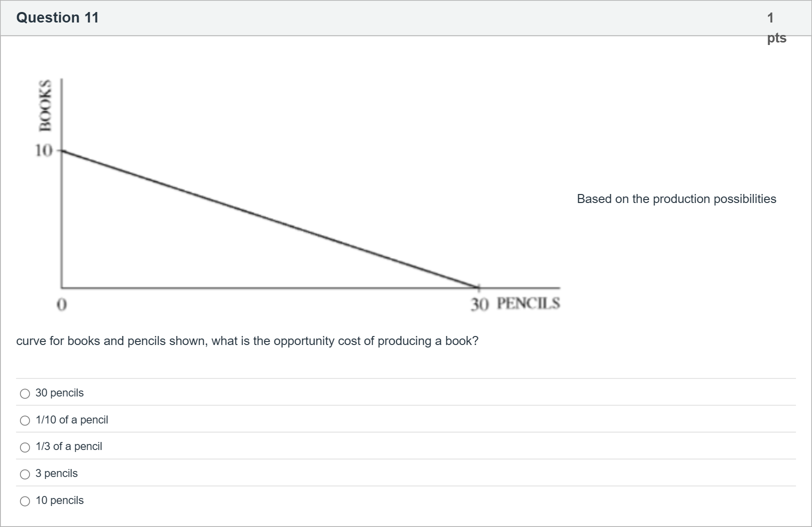Image resolution: width=812 pixels, height=527 pixels.
Task: Click the BOOKS vertical axis label
Action: tap(45, 105)
